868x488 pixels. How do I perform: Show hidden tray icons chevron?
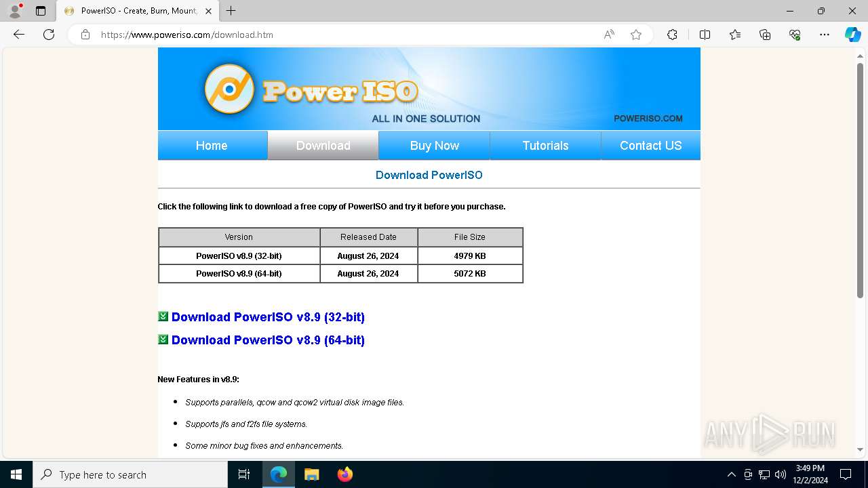(x=731, y=474)
